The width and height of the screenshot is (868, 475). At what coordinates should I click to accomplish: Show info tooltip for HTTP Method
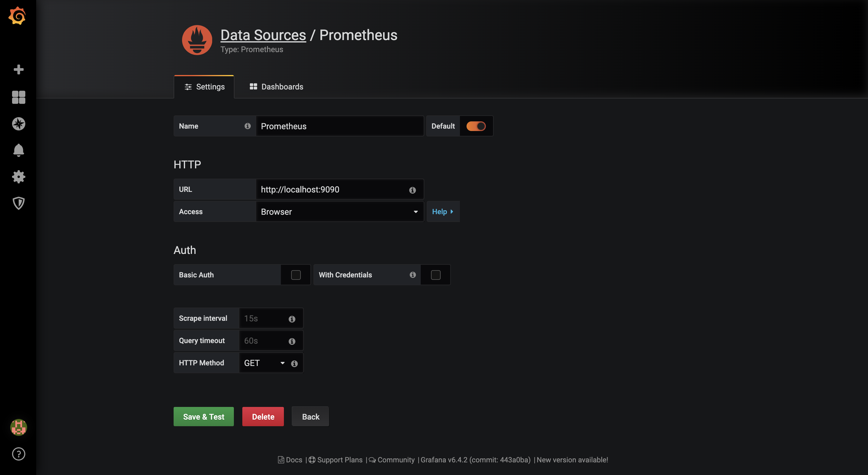[294, 364]
